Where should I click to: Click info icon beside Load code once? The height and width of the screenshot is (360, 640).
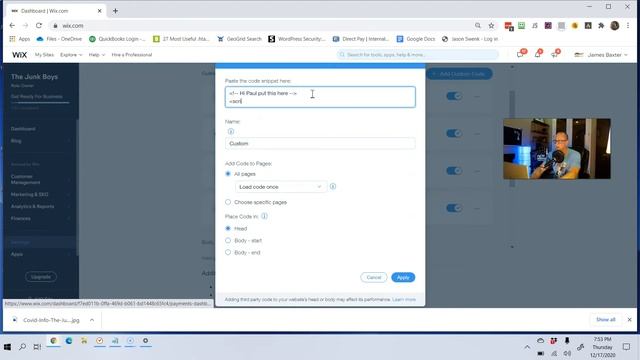coord(333,187)
